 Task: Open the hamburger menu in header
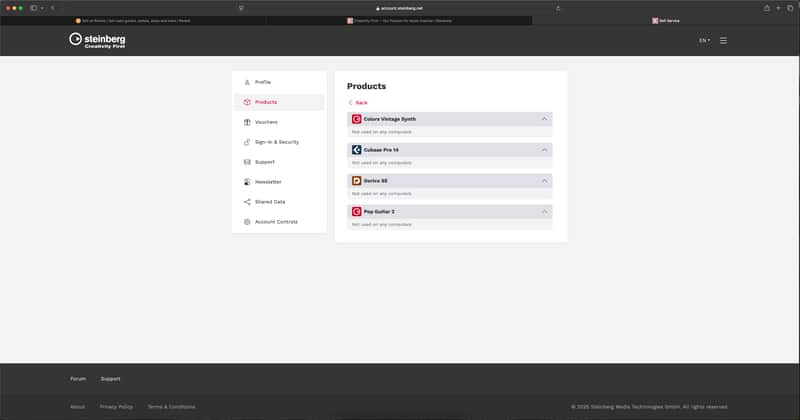click(x=723, y=40)
